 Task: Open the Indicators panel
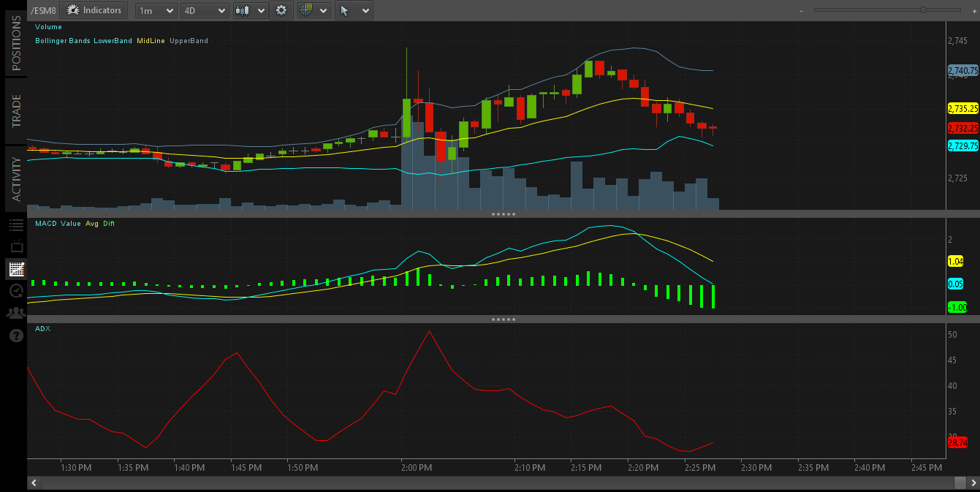(94, 10)
